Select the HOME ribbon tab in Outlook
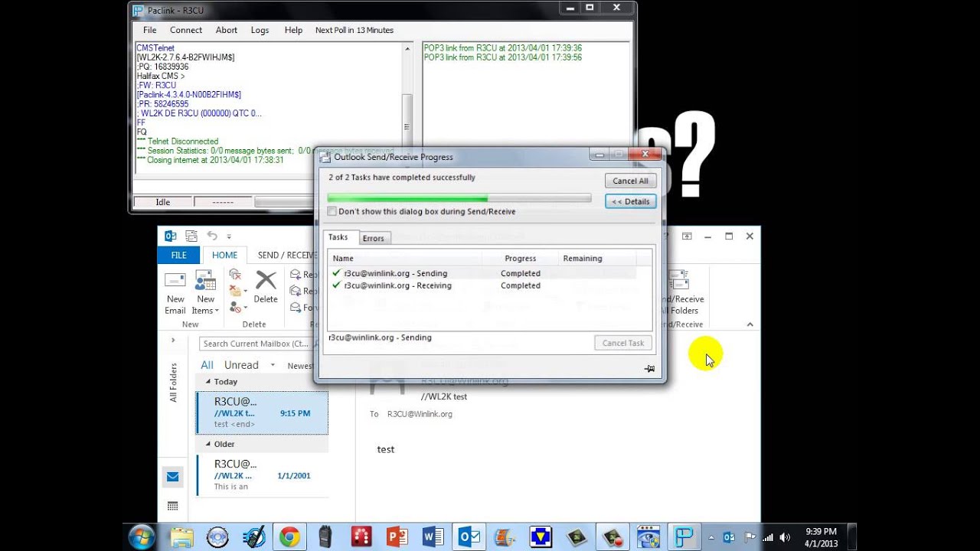Screen dimensions: 980x551 pos(224,255)
